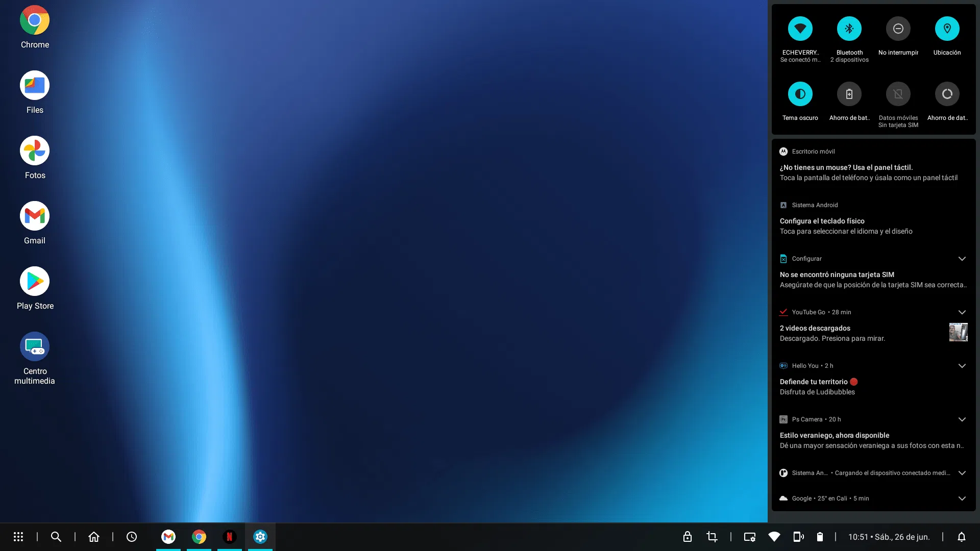Viewport: 980px width, 551px height.
Task: Expand the Ps Camera notification
Action: [962, 419]
